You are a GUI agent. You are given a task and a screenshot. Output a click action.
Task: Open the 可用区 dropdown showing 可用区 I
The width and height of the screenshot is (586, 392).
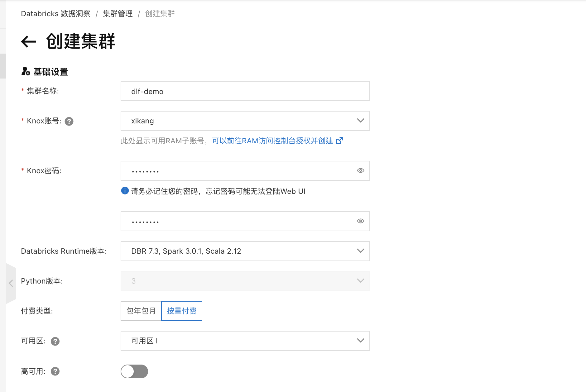coord(245,341)
